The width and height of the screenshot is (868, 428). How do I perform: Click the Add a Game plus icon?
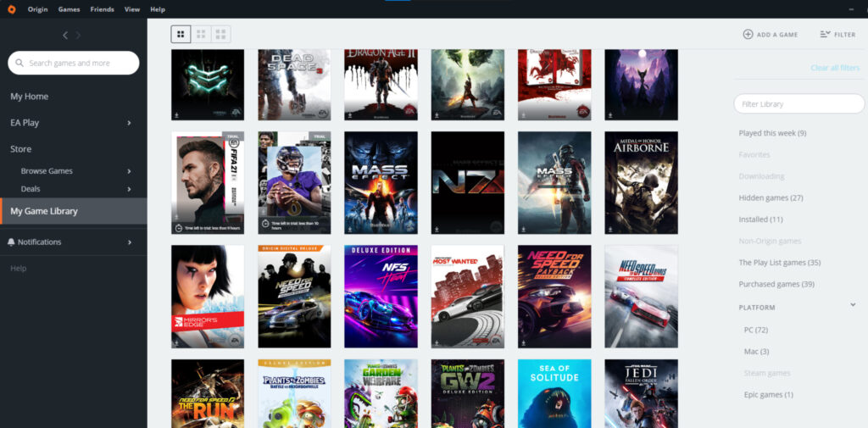(x=748, y=35)
